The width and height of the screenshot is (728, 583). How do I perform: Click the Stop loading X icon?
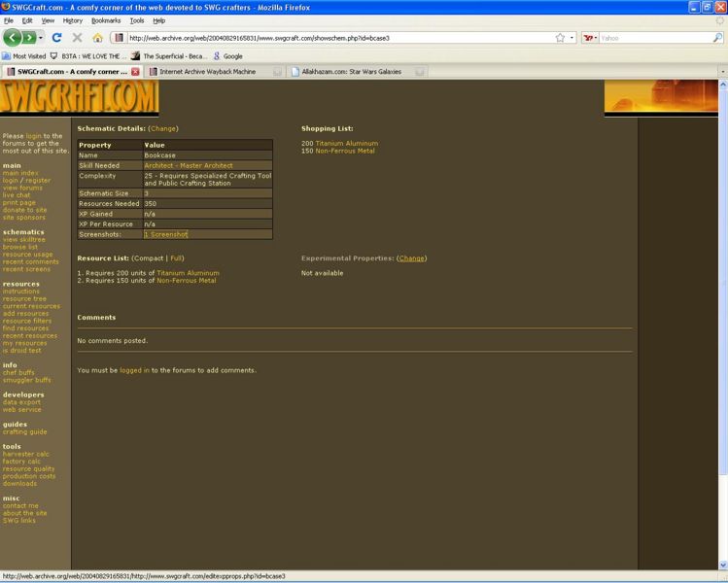pos(77,38)
